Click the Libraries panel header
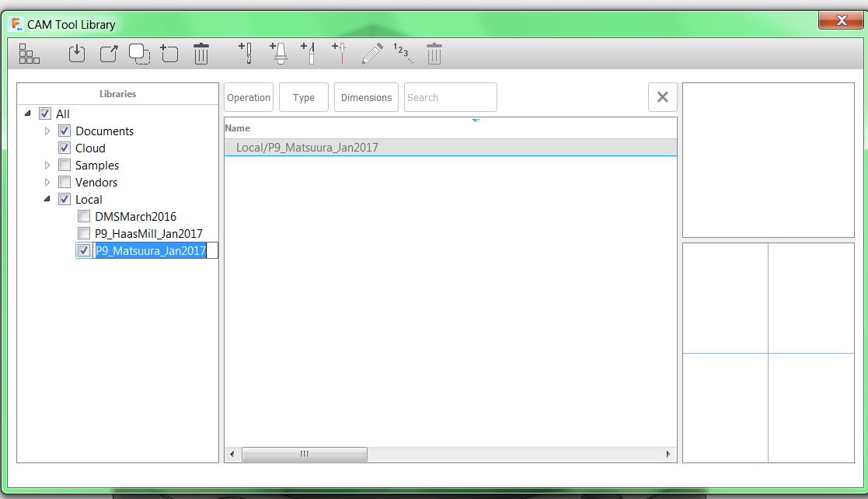 point(118,93)
